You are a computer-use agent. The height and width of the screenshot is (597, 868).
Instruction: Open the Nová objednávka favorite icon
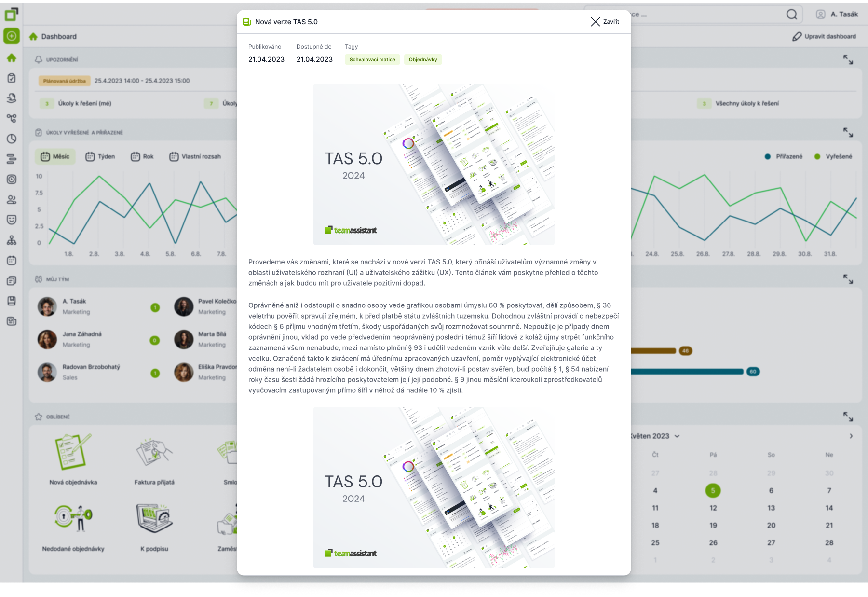[x=73, y=452]
